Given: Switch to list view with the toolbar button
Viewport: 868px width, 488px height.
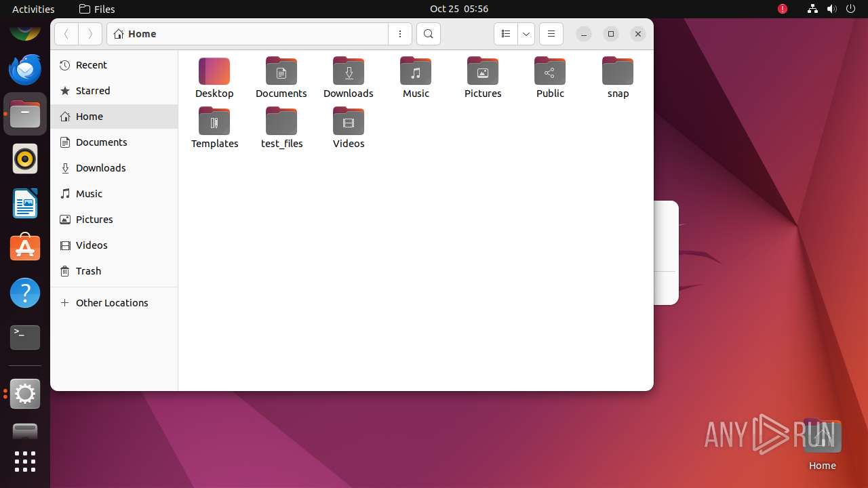Looking at the screenshot, I should pyautogui.click(x=506, y=34).
